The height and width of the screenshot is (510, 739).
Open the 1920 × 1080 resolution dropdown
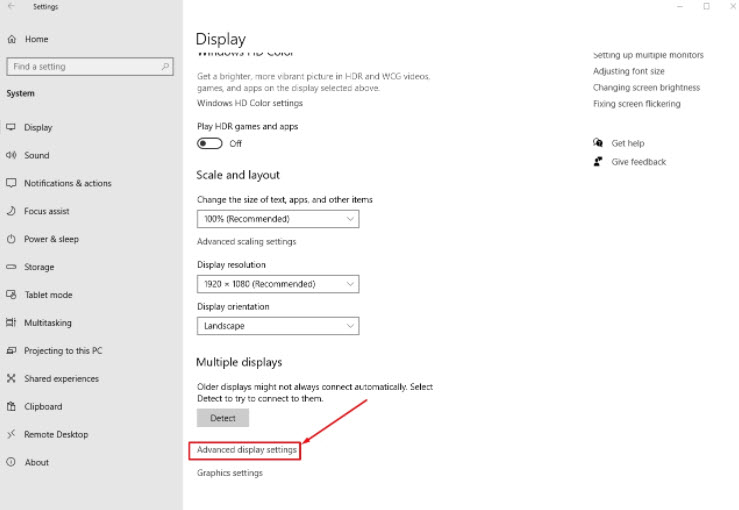click(278, 284)
